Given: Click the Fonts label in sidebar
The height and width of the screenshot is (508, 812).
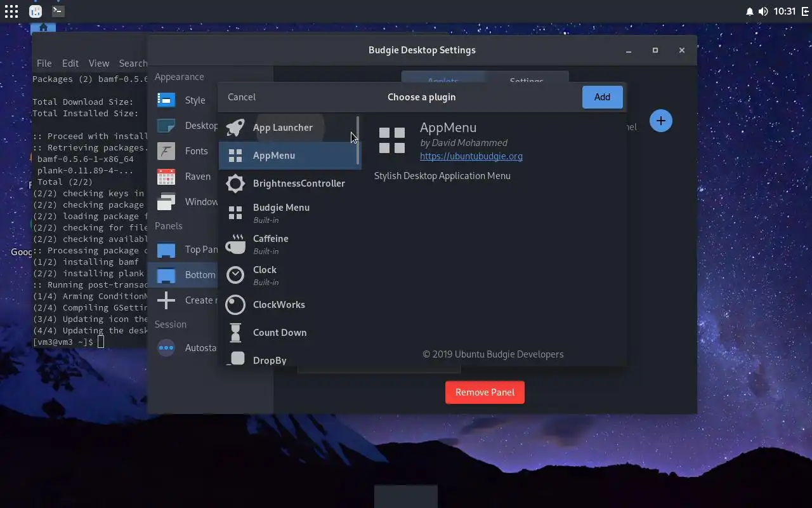Looking at the screenshot, I should [x=197, y=151].
